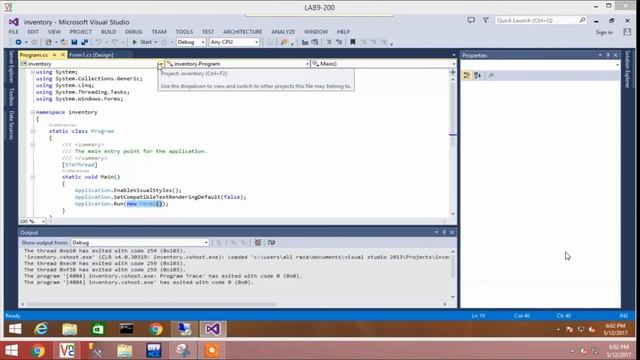Click the Find in Files toolbar icon
Screen dimensions: 640x360
tap(284, 42)
